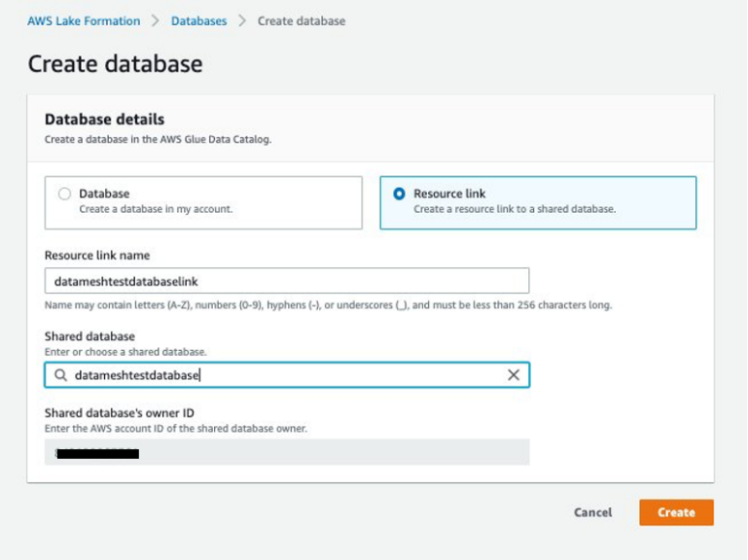Cancel database creation
The width and height of the screenshot is (748, 560).
592,512
